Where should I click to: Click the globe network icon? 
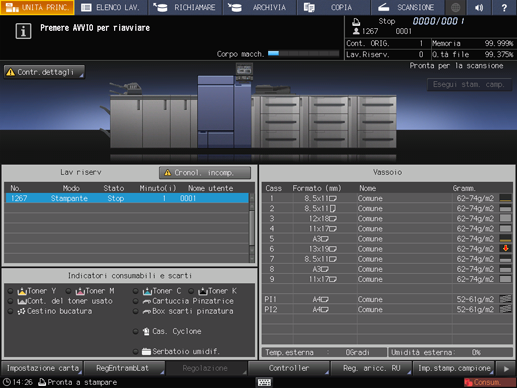455,7
